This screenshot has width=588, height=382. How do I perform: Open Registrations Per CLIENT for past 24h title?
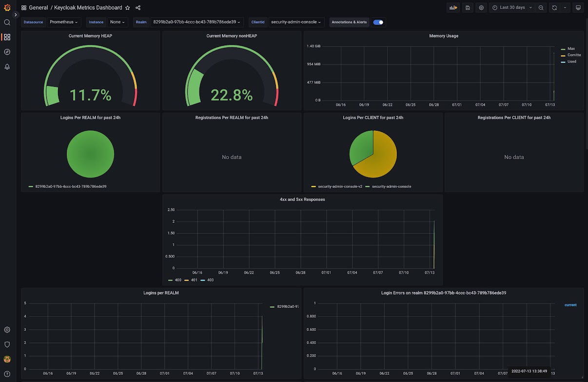click(x=514, y=118)
